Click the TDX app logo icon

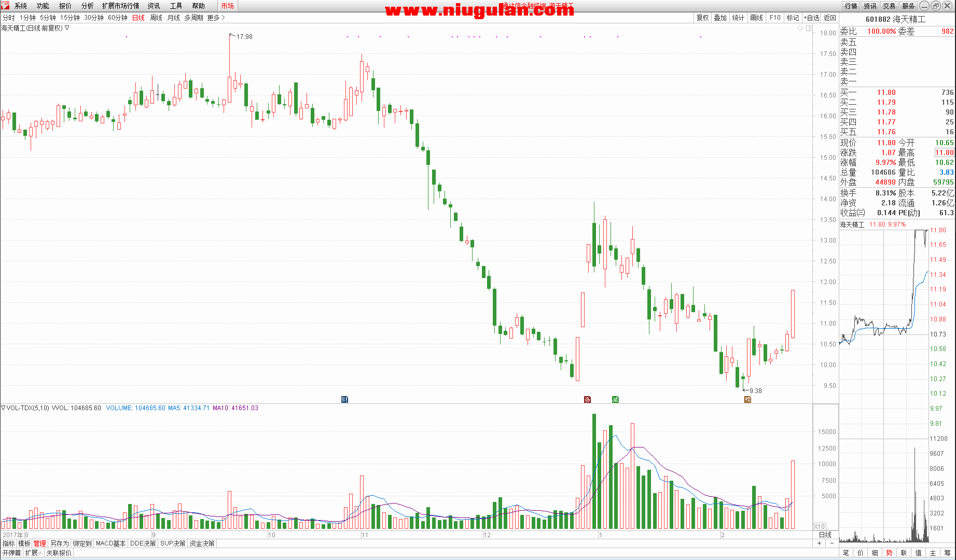[5, 5]
